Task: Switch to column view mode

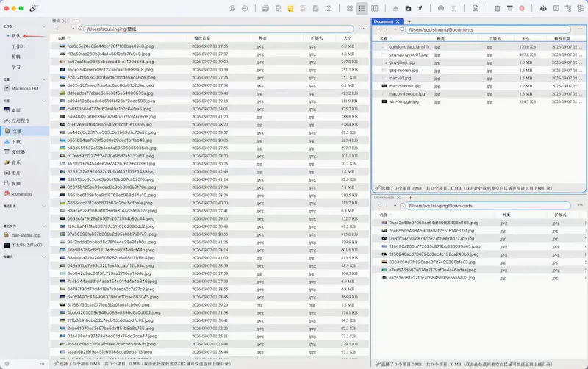Action: (375, 8)
